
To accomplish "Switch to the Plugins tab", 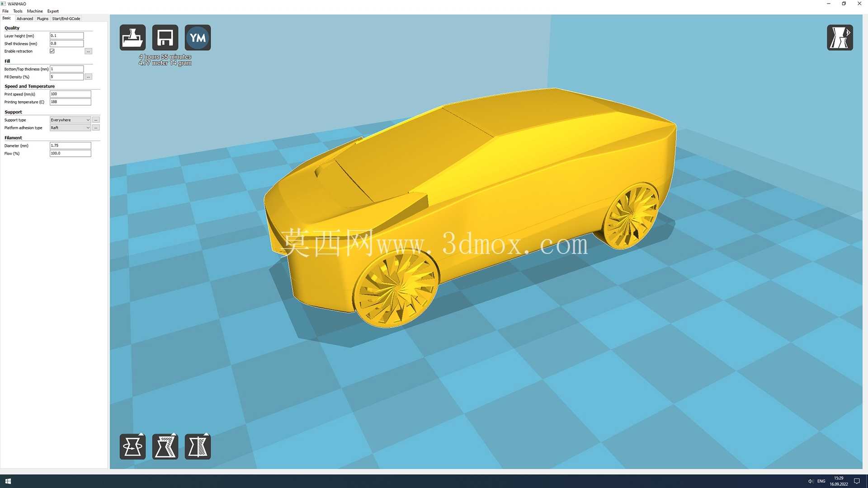I will pos(42,19).
